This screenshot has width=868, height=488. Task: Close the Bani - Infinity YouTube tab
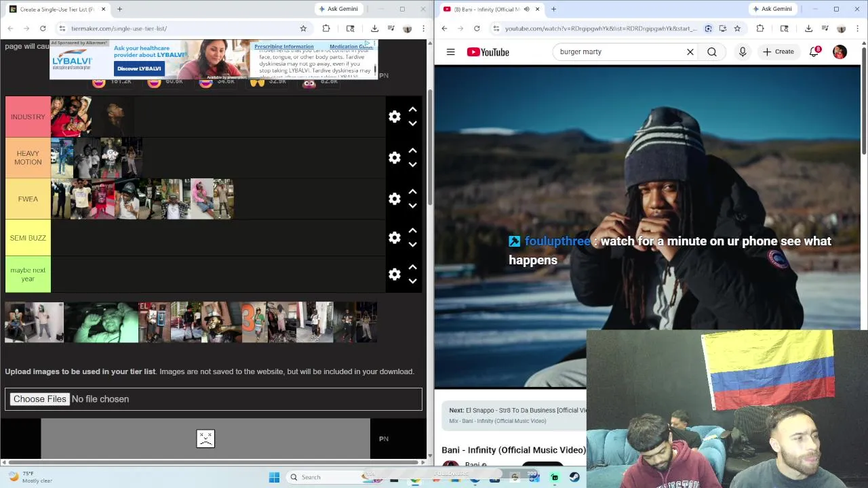point(537,9)
